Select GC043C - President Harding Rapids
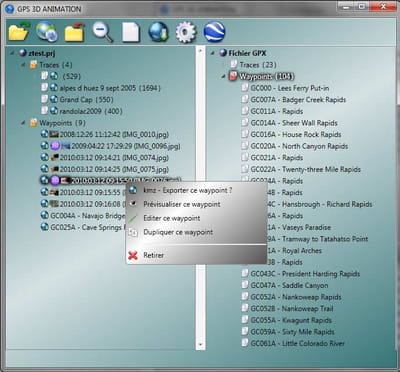 click(x=305, y=274)
